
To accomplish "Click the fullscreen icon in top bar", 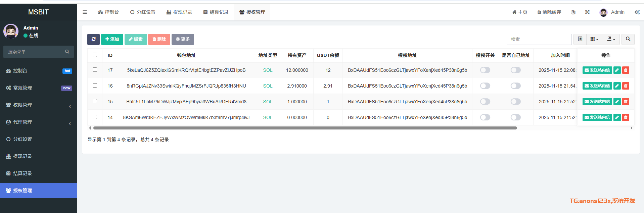I will point(587,12).
